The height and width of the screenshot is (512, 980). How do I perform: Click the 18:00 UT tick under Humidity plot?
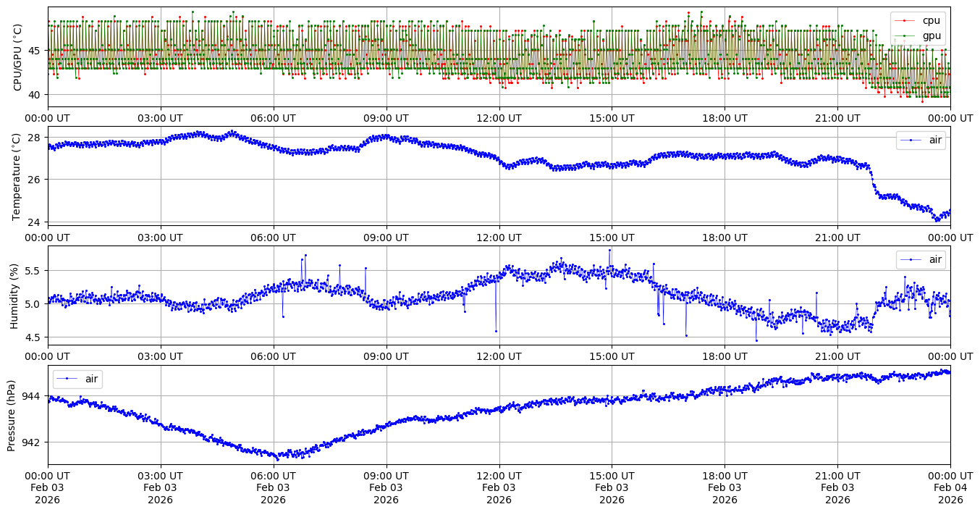(x=725, y=357)
